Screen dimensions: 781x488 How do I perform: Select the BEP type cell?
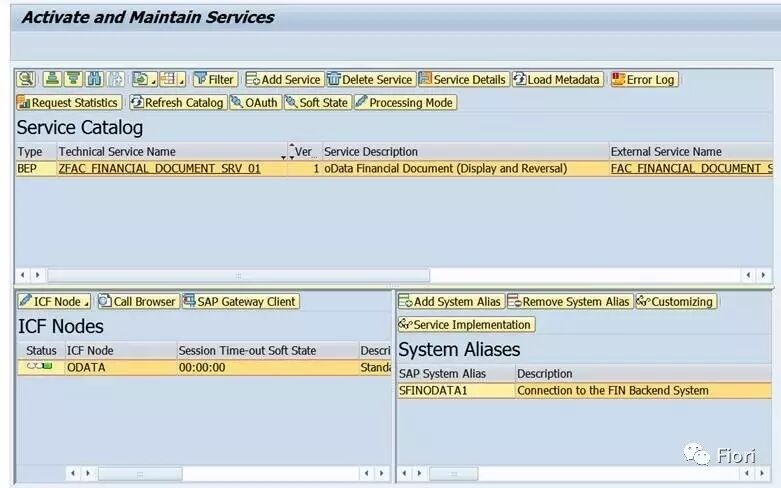(36, 168)
